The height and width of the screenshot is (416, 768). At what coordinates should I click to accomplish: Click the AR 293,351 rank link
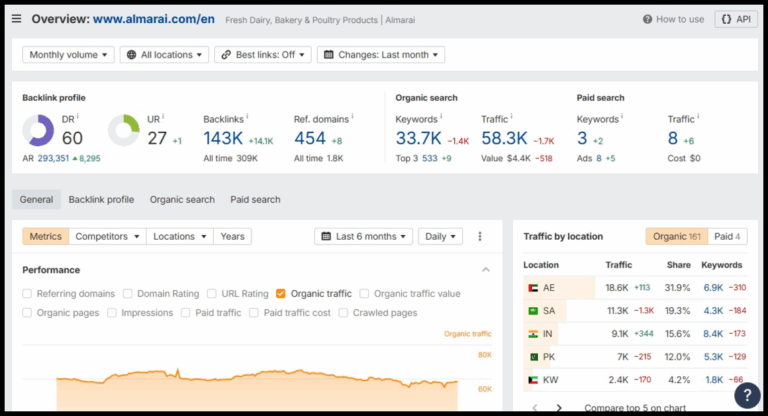coord(53,158)
